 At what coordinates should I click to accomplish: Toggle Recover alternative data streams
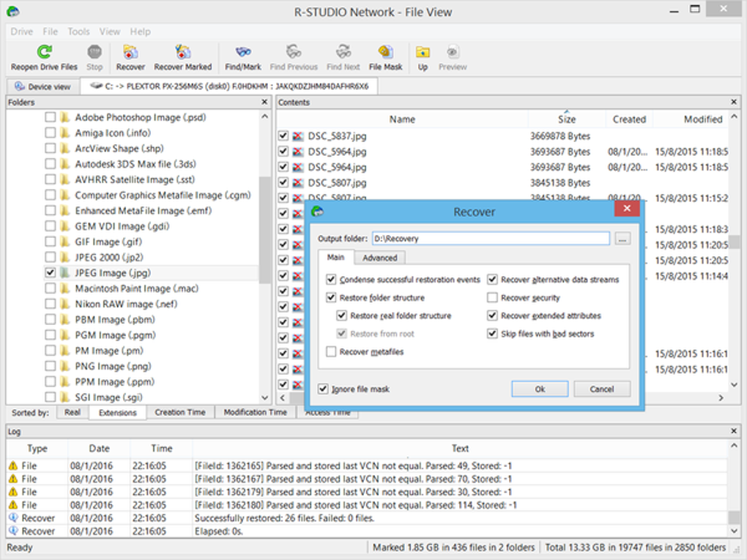tap(492, 280)
